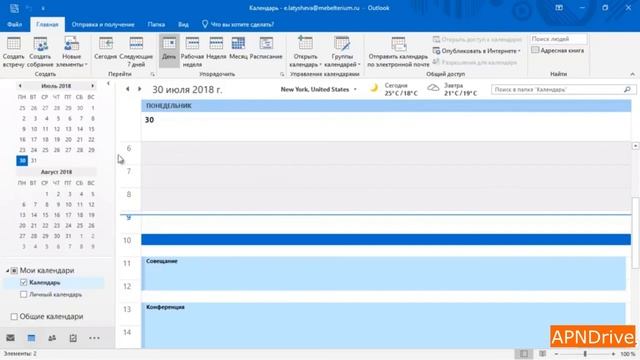Switch to Week view (Неделя)
Image resolution: width=640 pixels, height=360 pixels.
(x=216, y=49)
